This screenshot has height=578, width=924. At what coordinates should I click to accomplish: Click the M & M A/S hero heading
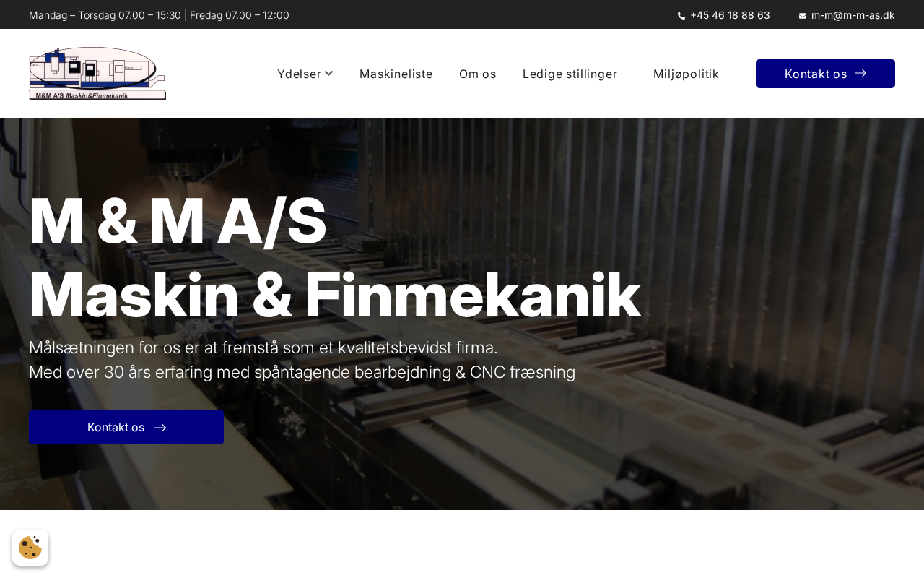tap(335, 257)
